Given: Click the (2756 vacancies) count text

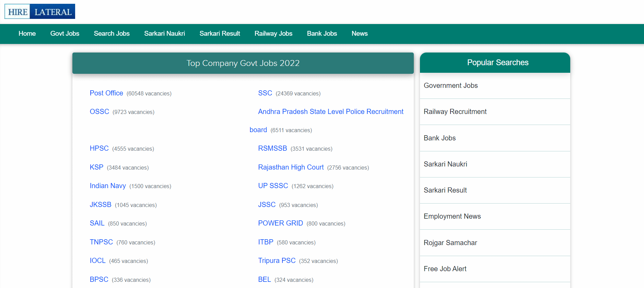Looking at the screenshot, I should pos(348,168).
